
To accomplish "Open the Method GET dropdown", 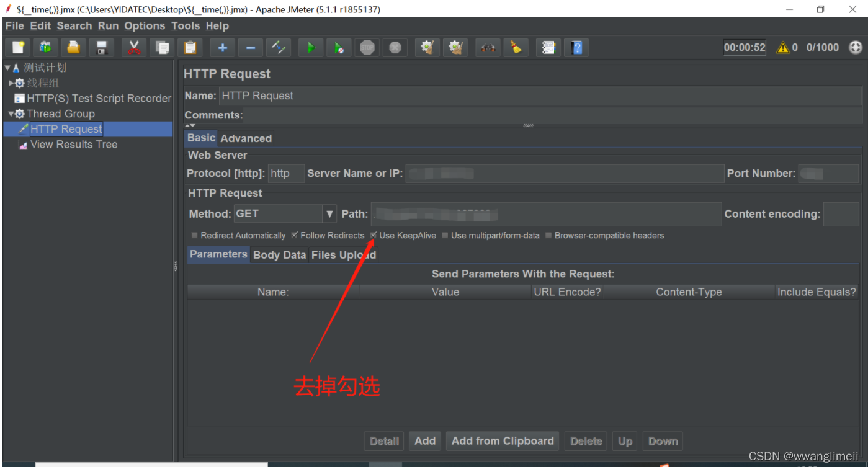I will tap(330, 214).
